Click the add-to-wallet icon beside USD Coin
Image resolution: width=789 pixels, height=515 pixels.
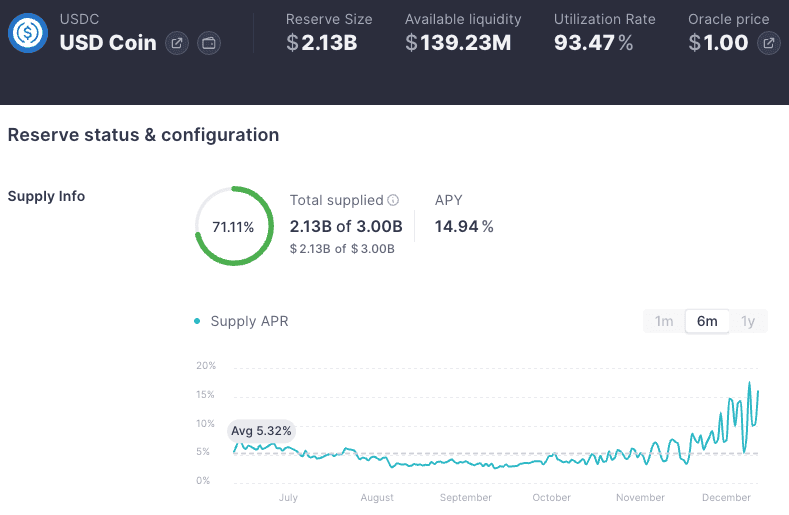pyautogui.click(x=209, y=43)
